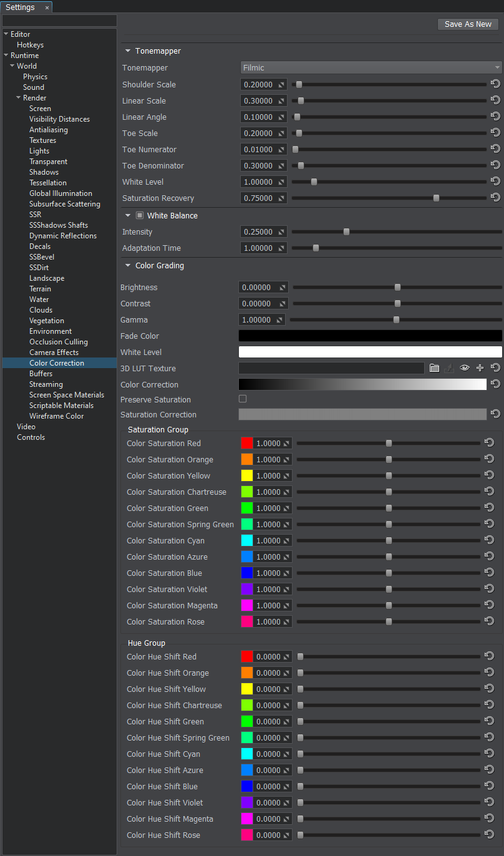
Task: Reset the Color Correction ramp
Action: [495, 384]
